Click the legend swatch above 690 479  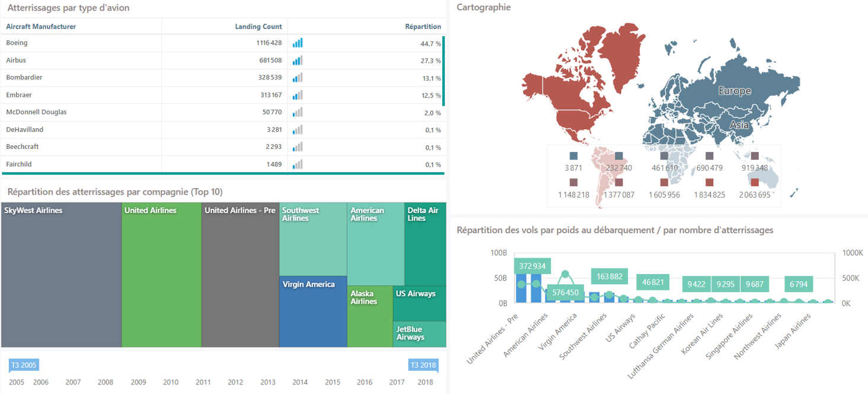(709, 156)
